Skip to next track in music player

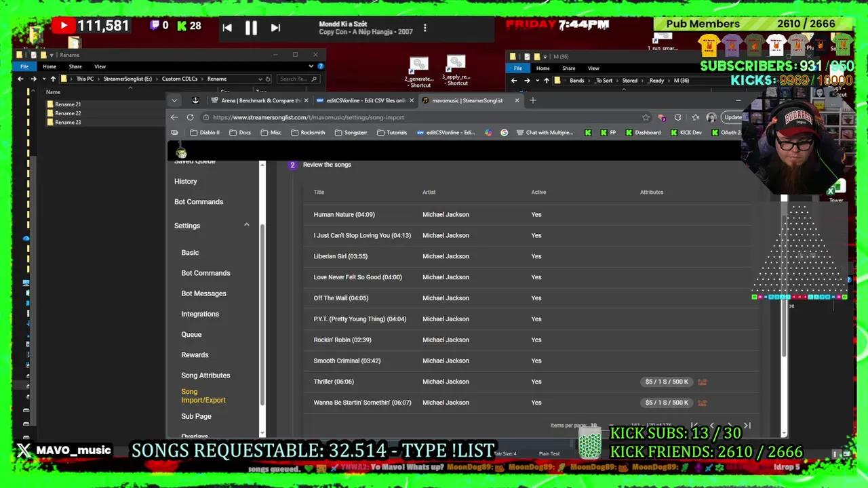coord(275,28)
